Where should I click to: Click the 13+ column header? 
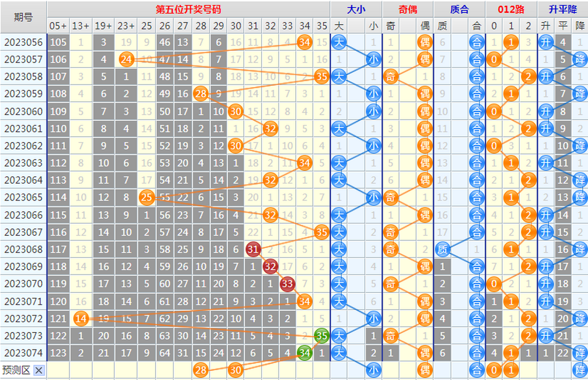(81, 26)
